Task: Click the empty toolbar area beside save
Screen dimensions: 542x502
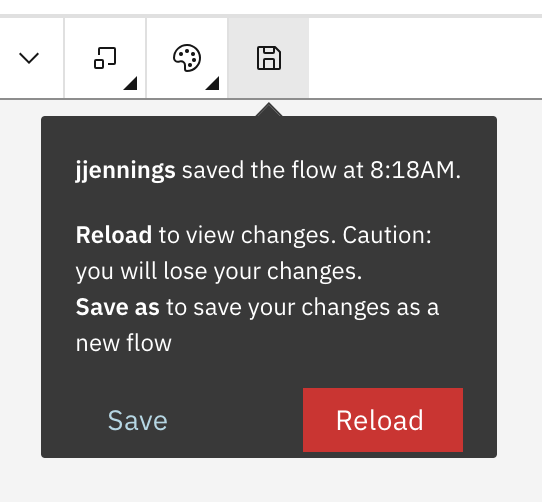Action: click(425, 58)
